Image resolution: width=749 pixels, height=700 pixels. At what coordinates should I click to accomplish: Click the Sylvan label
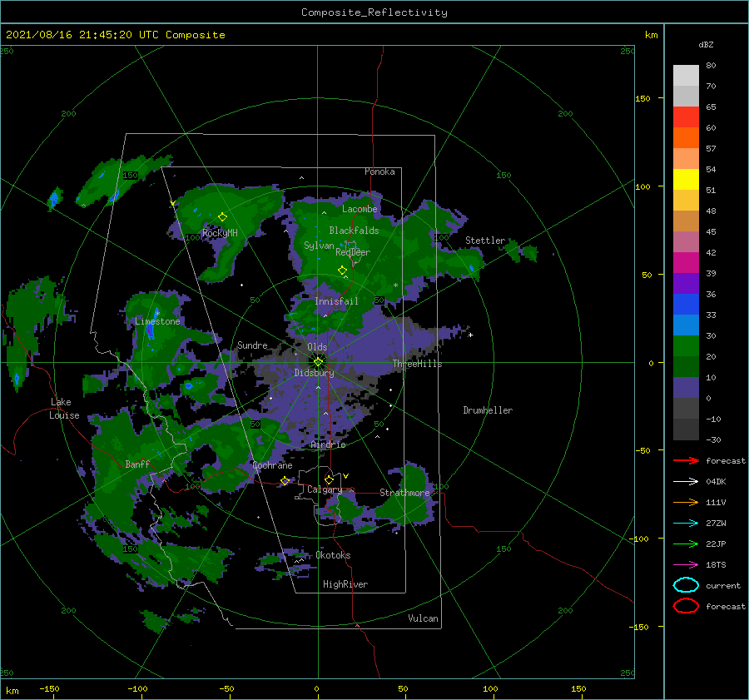pyautogui.click(x=319, y=246)
